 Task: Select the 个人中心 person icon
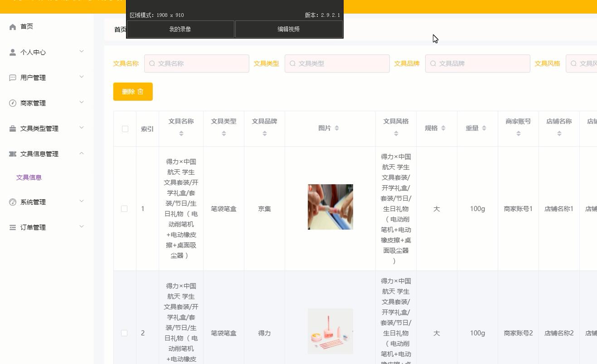(12, 52)
